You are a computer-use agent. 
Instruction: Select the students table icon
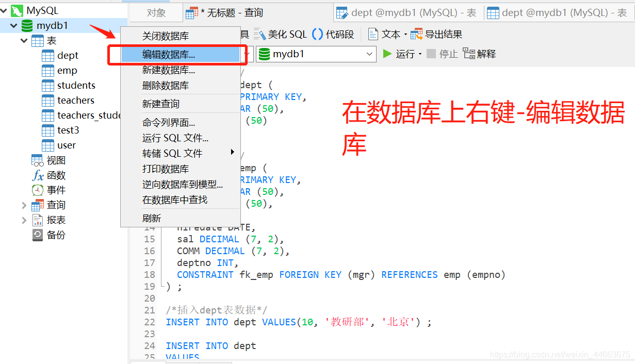click(48, 85)
